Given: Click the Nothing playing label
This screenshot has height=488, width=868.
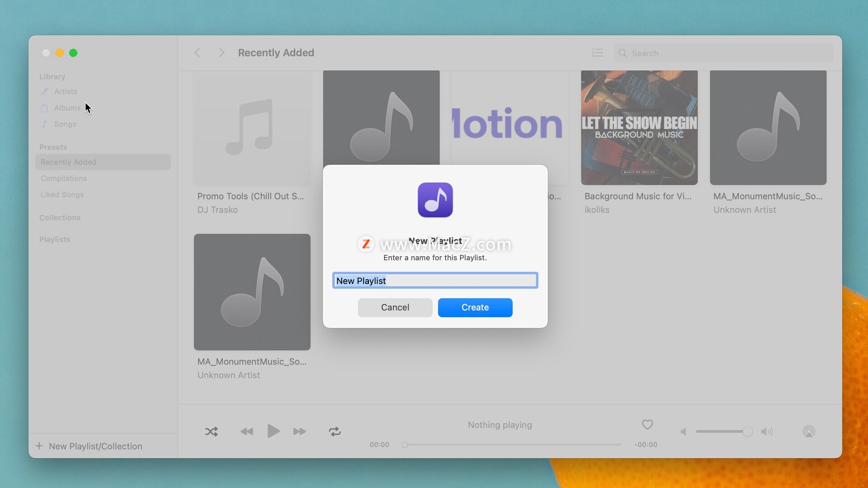Looking at the screenshot, I should [500, 425].
